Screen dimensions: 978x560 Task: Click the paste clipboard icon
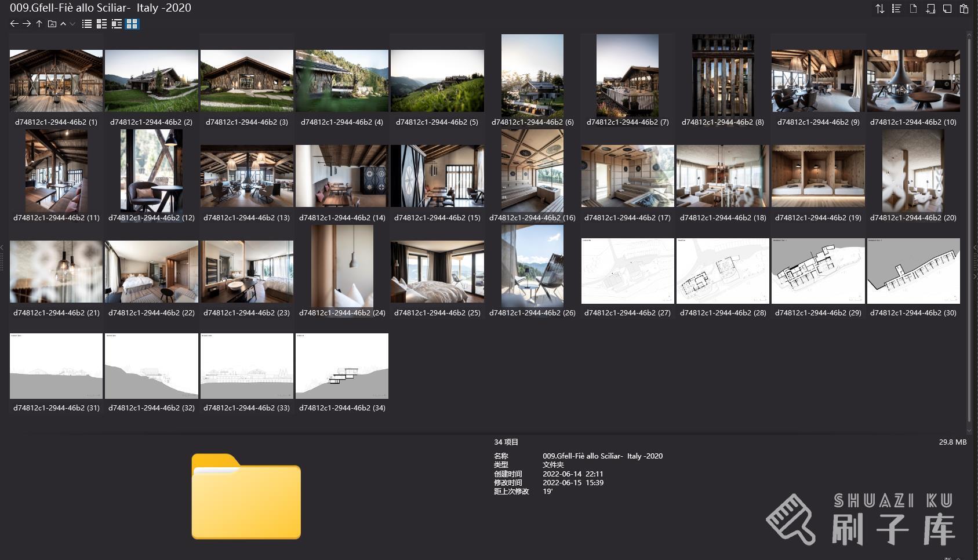click(x=964, y=9)
